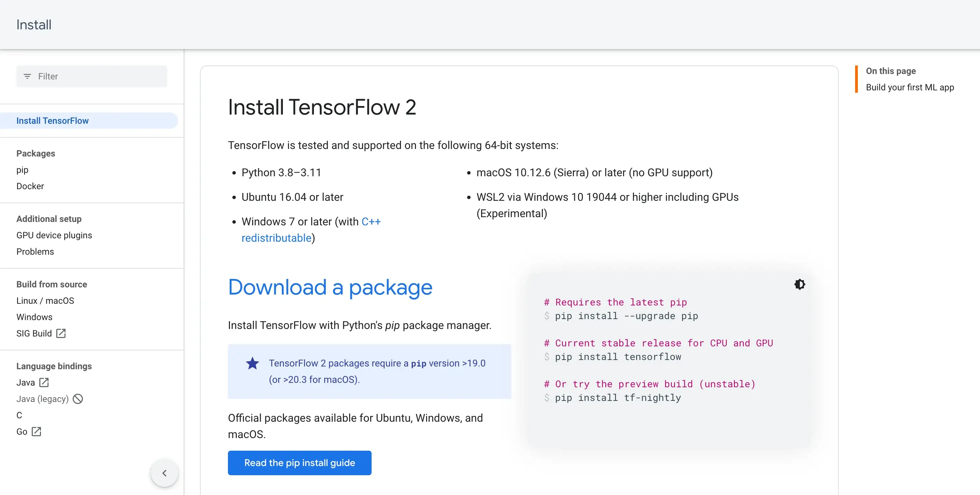Click Java legacy deprecated icon

click(x=76, y=399)
